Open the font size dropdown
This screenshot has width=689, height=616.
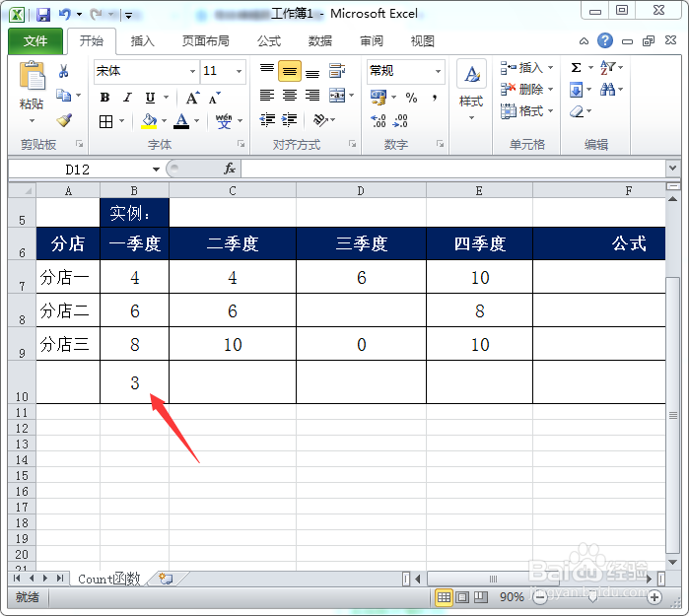240,71
